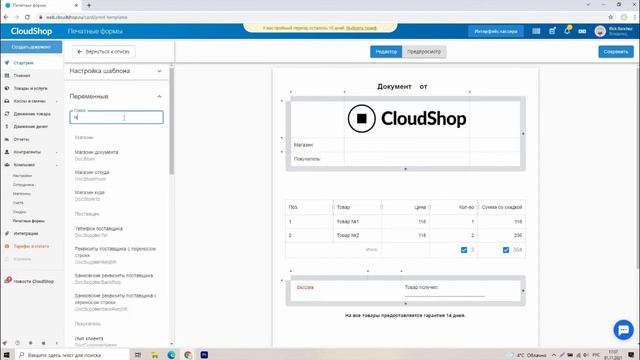Collapse the Компания submenu arrow
Image resolution: width=640 pixels, height=360 pixels.
[x=57, y=165]
